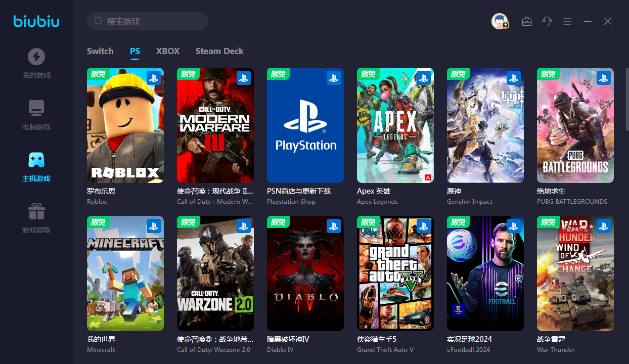Click the 绝地求生 title text
This screenshot has width=629, height=364.
pyautogui.click(x=551, y=191)
